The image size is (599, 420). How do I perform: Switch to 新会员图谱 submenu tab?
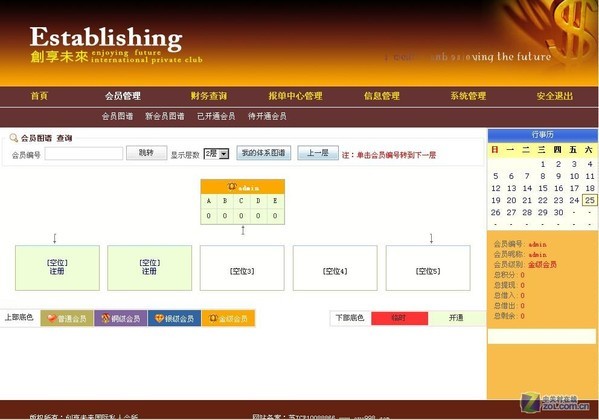(165, 116)
